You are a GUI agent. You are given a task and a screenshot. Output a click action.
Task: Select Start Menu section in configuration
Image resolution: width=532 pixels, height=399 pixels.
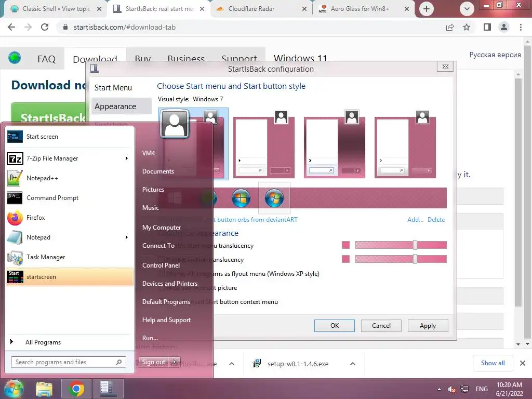pyautogui.click(x=113, y=87)
